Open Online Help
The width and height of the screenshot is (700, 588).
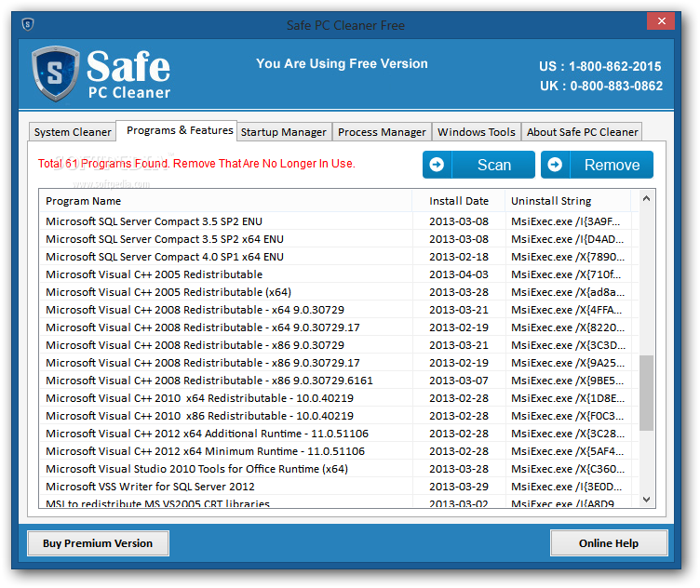[609, 543]
